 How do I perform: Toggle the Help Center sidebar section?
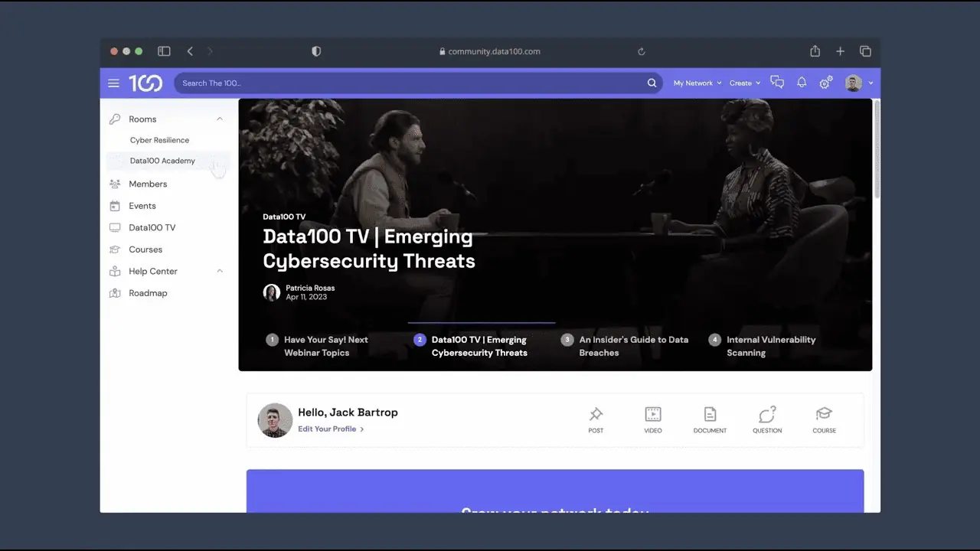[220, 271]
